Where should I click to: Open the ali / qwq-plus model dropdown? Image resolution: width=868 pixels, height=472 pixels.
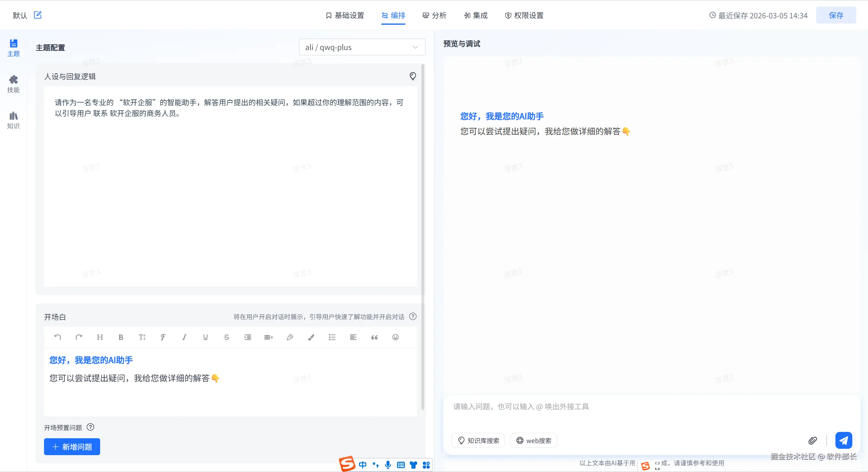(x=362, y=47)
